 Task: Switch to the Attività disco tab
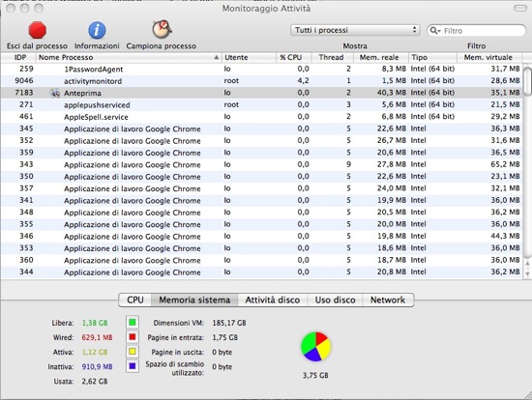coord(273,300)
